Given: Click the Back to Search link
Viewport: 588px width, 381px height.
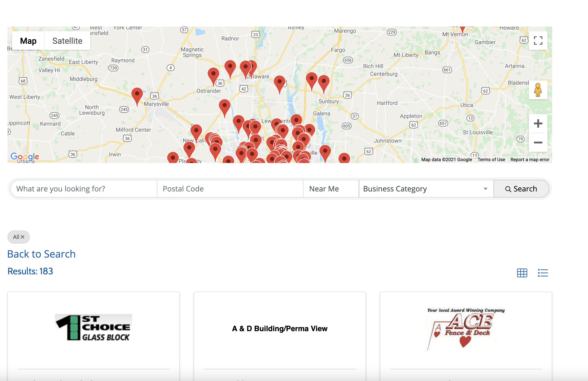Looking at the screenshot, I should coord(41,254).
